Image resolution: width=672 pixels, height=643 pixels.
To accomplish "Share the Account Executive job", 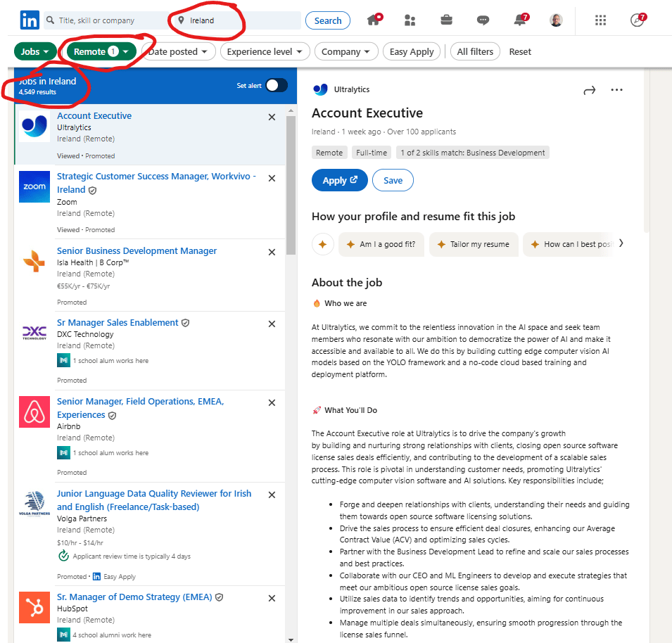I will click(589, 90).
